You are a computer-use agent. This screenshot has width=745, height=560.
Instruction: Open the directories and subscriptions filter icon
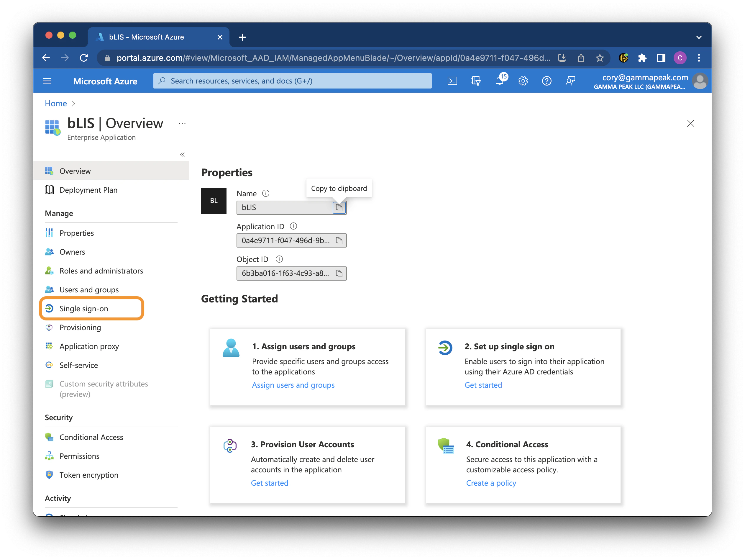tap(476, 81)
